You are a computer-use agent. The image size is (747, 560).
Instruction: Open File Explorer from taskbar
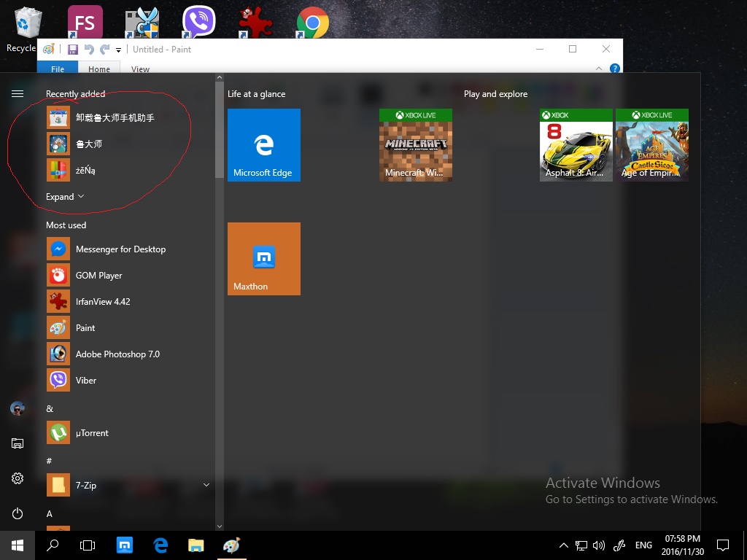[196, 545]
